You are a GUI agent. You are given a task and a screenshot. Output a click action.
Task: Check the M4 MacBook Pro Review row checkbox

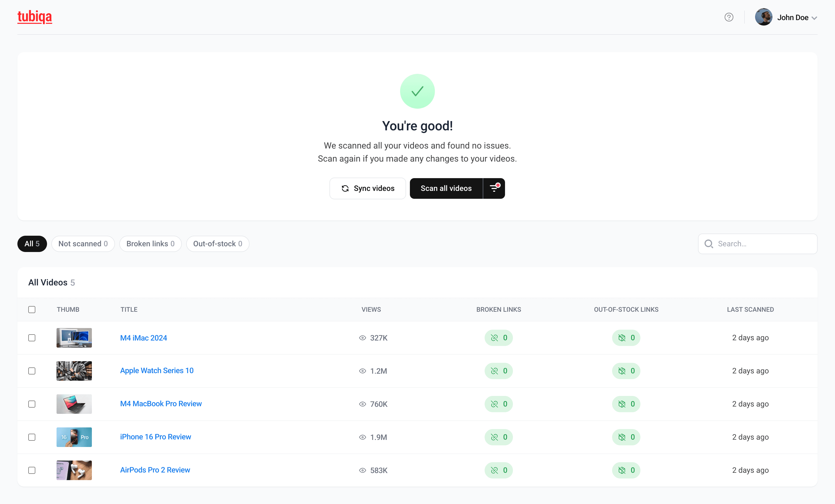[x=32, y=404]
